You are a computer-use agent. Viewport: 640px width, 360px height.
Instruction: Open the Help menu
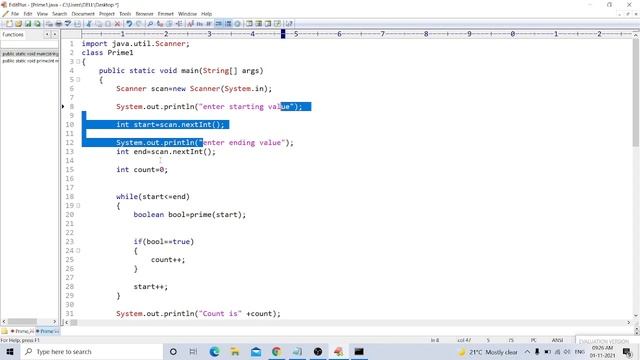(207, 14)
